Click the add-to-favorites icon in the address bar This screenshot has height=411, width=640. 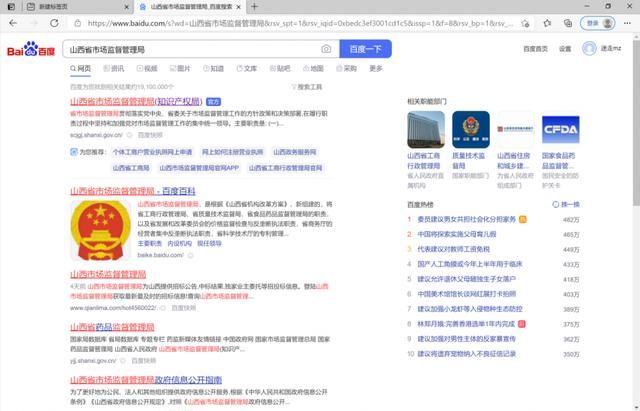525,23
